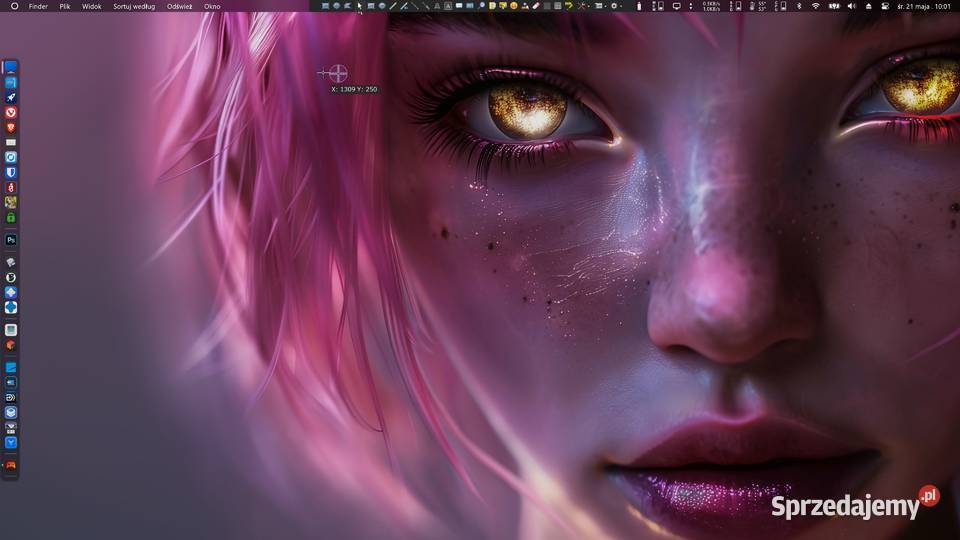Open the date and time śr. 21 maja
Image resolution: width=960 pixels, height=540 pixels.
[x=924, y=6]
